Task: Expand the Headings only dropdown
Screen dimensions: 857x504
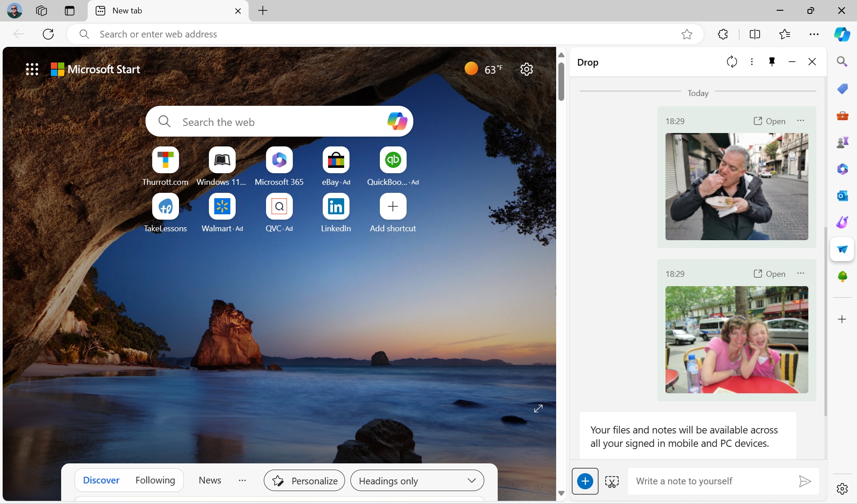Action: (417, 481)
